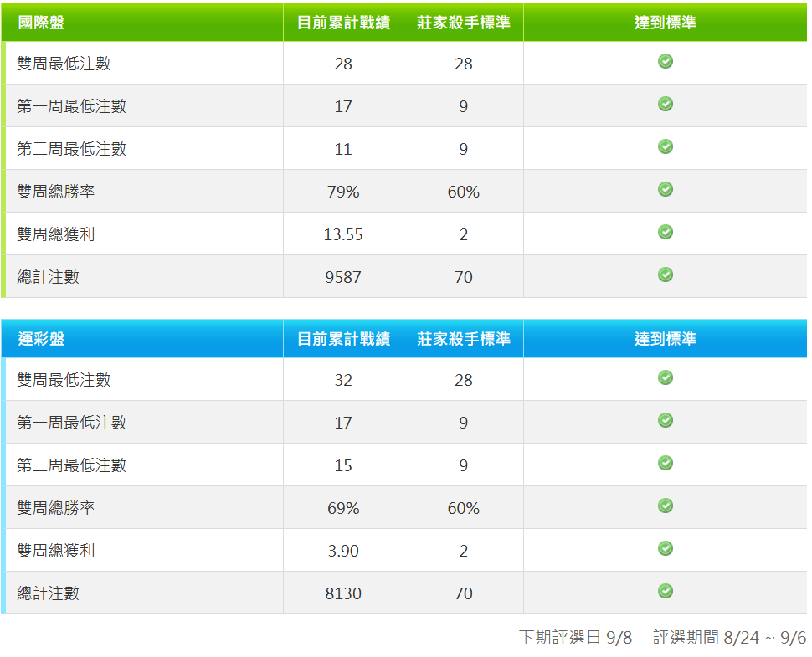Click green check for 運彩盤 雙周總獲利
Image resolution: width=812 pixels, height=657 pixels.
(x=665, y=548)
